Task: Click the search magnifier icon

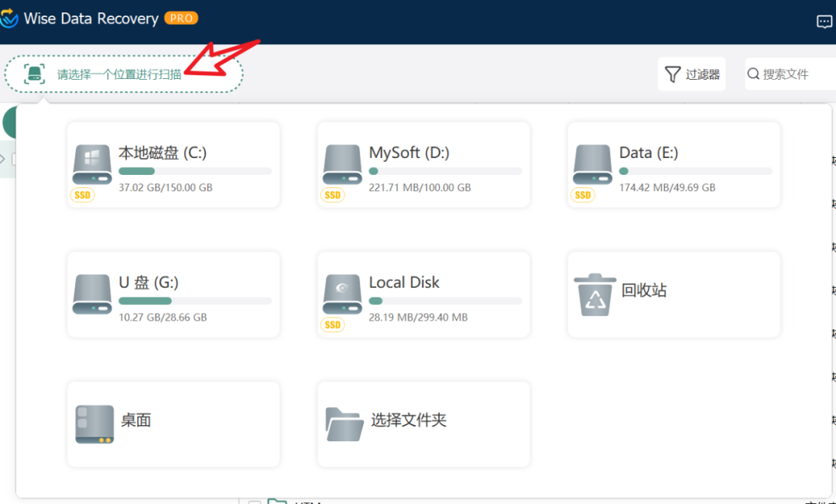Action: (753, 74)
